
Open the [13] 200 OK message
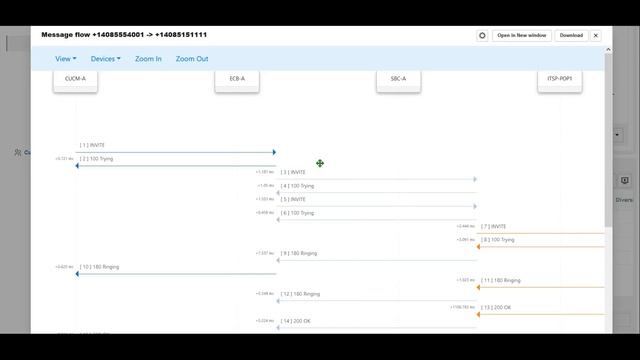point(496,307)
